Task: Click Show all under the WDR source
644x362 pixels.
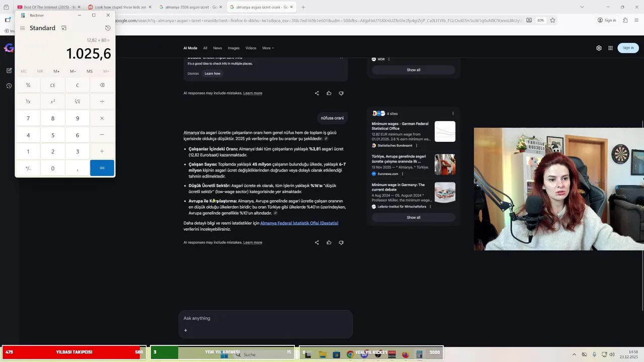Action: [414, 70]
